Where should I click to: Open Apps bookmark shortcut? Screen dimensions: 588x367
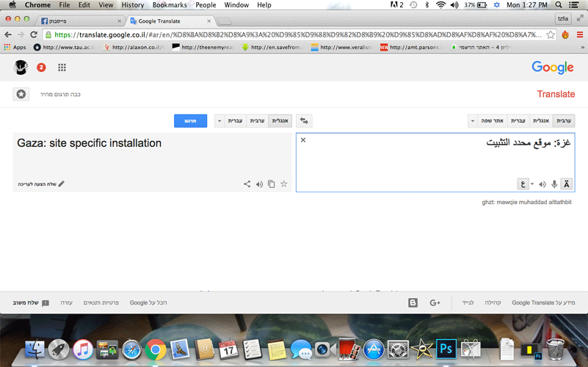pyautogui.click(x=15, y=47)
